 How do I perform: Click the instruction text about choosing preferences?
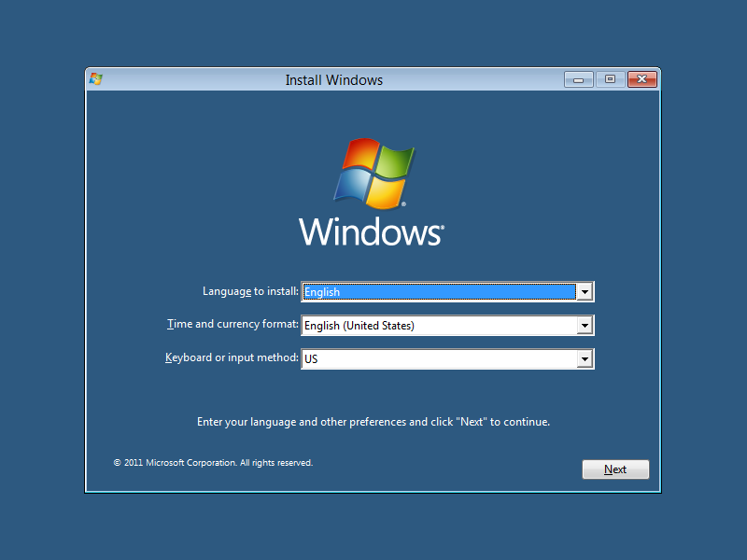click(373, 421)
